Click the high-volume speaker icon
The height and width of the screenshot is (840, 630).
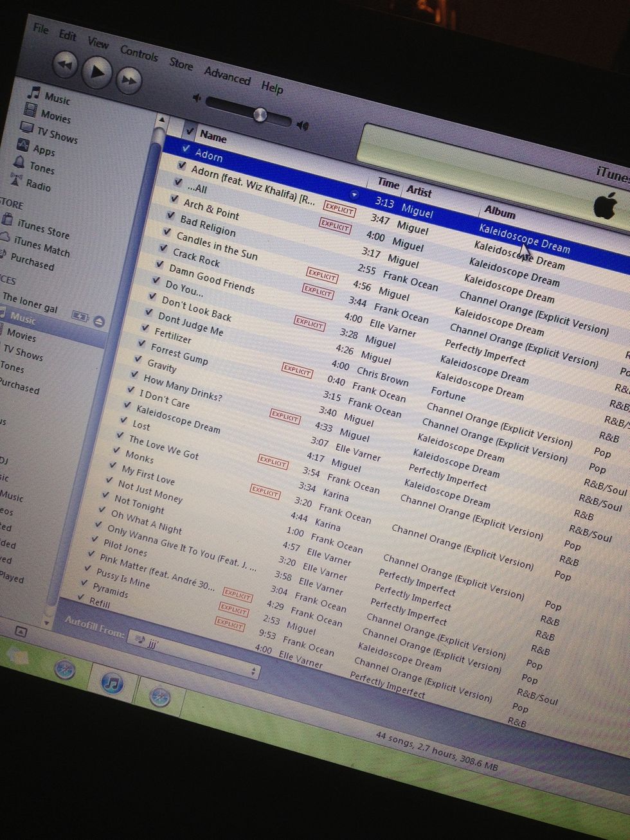(x=302, y=125)
